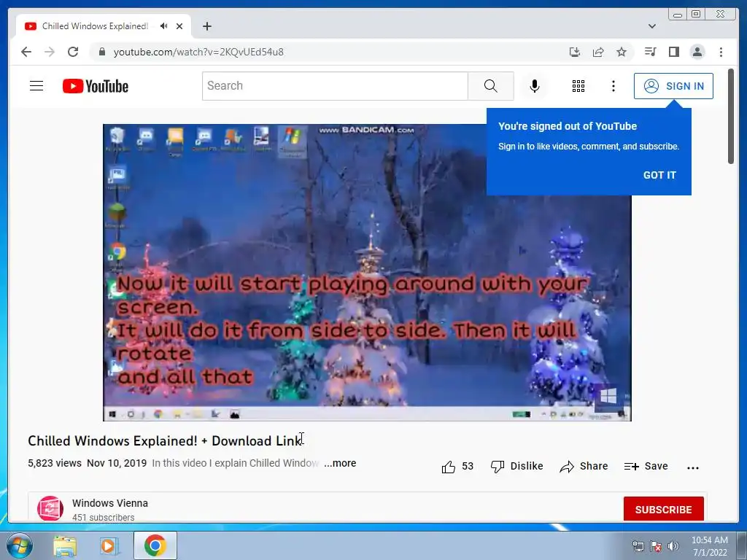Click Chrome icon in taskbar
747x560 pixels.
pyautogui.click(x=155, y=545)
